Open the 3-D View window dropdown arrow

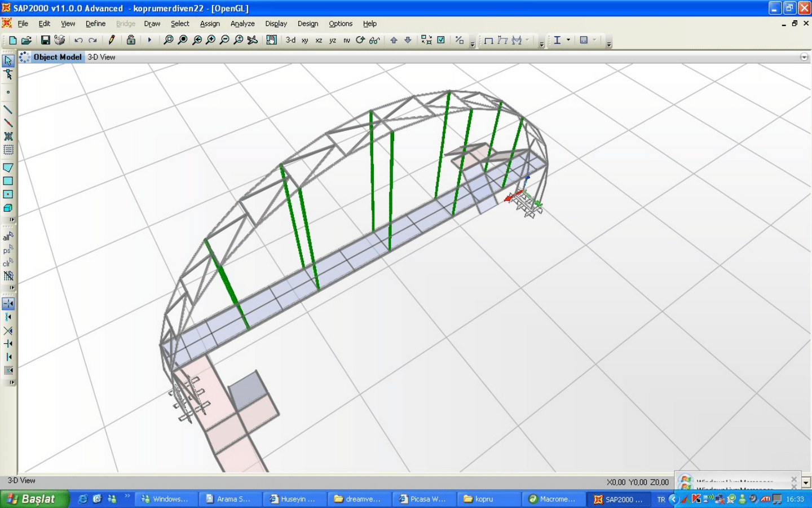pos(804,57)
